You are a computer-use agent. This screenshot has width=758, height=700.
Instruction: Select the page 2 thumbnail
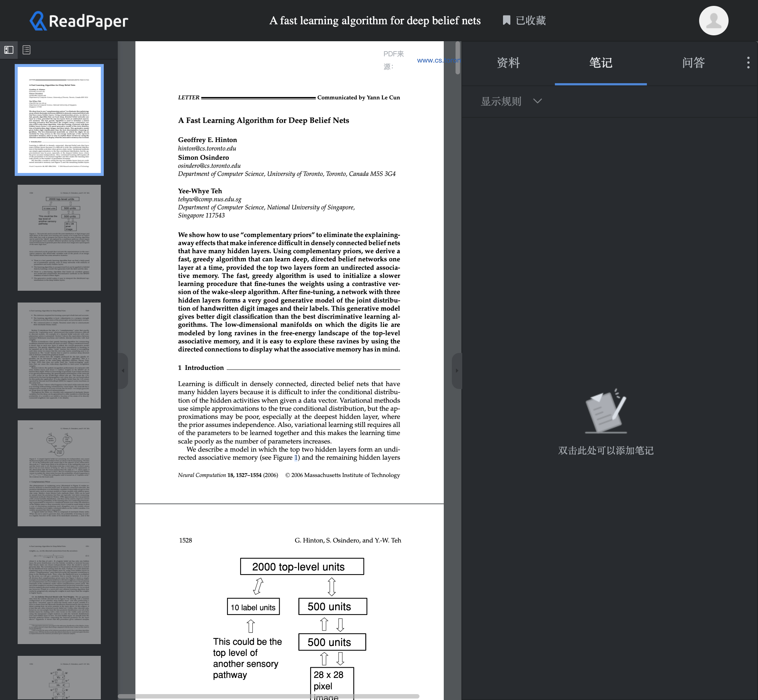click(x=59, y=237)
